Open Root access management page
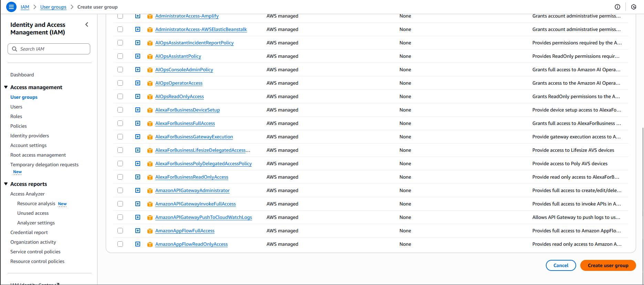Image resolution: width=644 pixels, height=285 pixels. (38, 155)
